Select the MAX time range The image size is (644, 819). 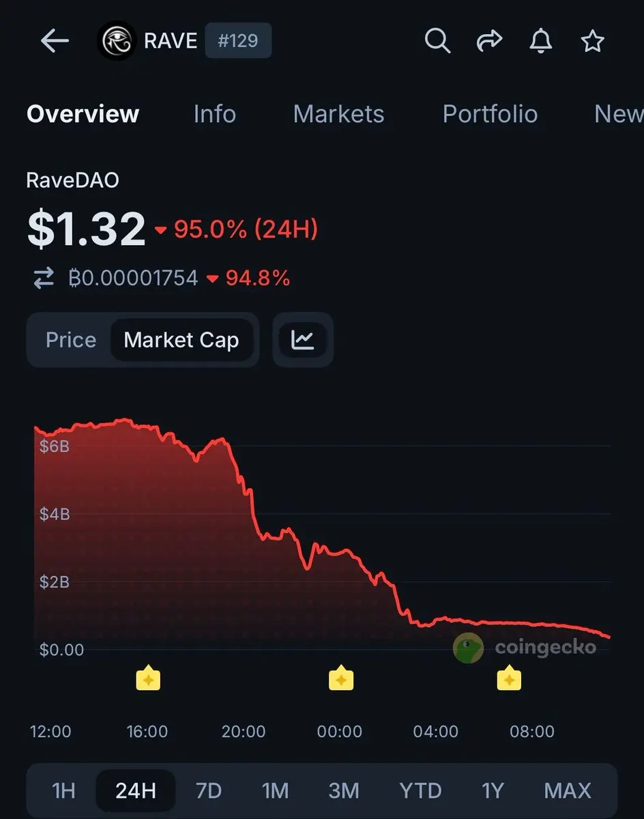coord(568,790)
